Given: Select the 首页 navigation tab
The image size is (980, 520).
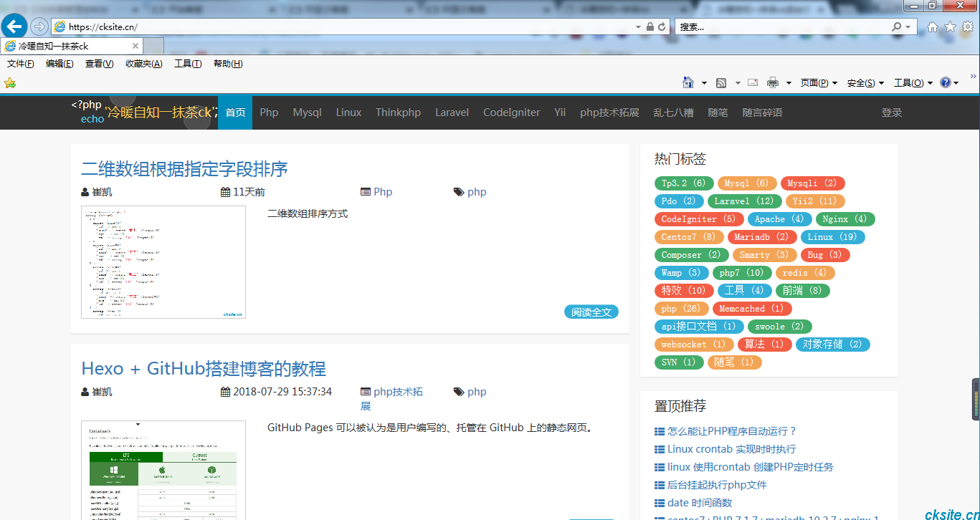Looking at the screenshot, I should click(x=235, y=112).
